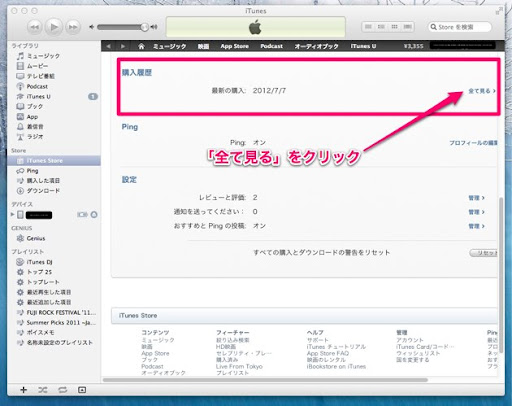Click the previous track button
This screenshot has height=406, width=512.
(34, 27)
